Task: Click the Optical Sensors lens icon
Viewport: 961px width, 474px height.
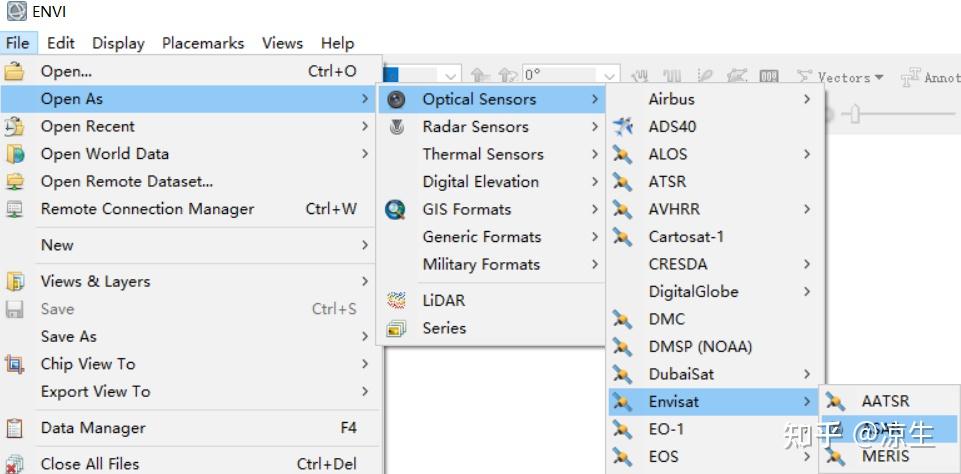Action: point(397,99)
